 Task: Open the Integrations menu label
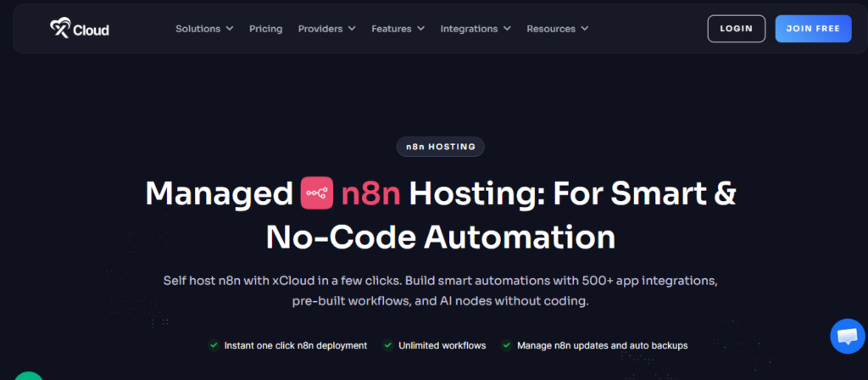pos(469,29)
